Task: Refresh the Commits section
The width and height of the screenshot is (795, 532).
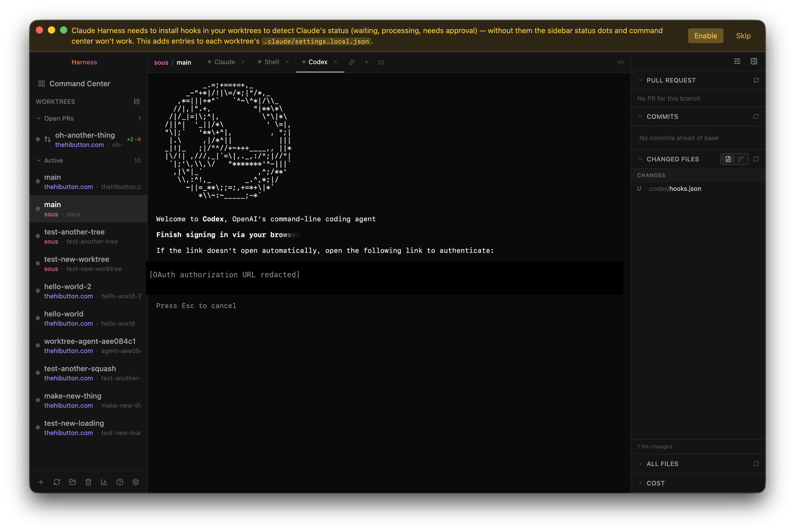Action: [756, 116]
